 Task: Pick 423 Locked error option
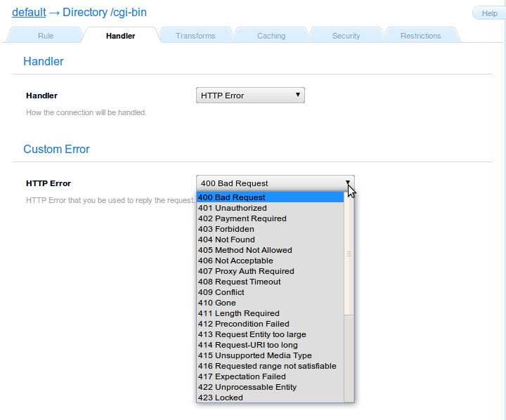[220, 398]
